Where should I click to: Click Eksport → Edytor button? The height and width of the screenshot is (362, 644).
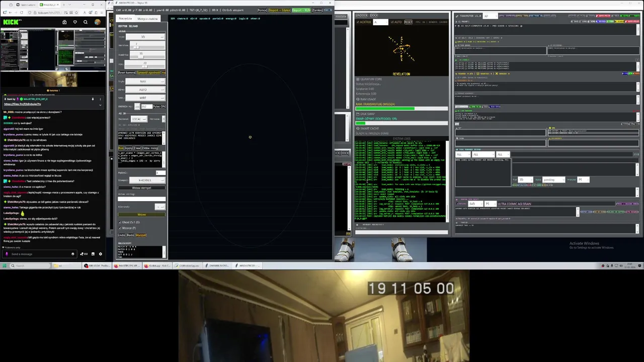(x=279, y=10)
